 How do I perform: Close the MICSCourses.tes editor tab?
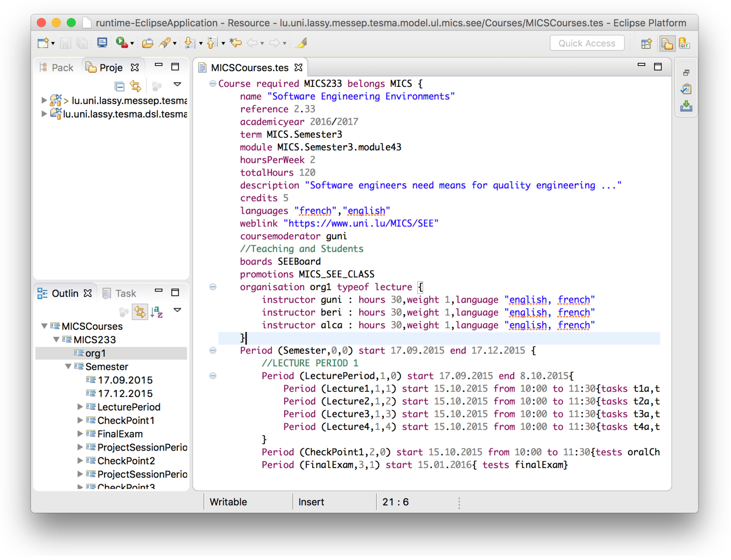[x=299, y=68]
